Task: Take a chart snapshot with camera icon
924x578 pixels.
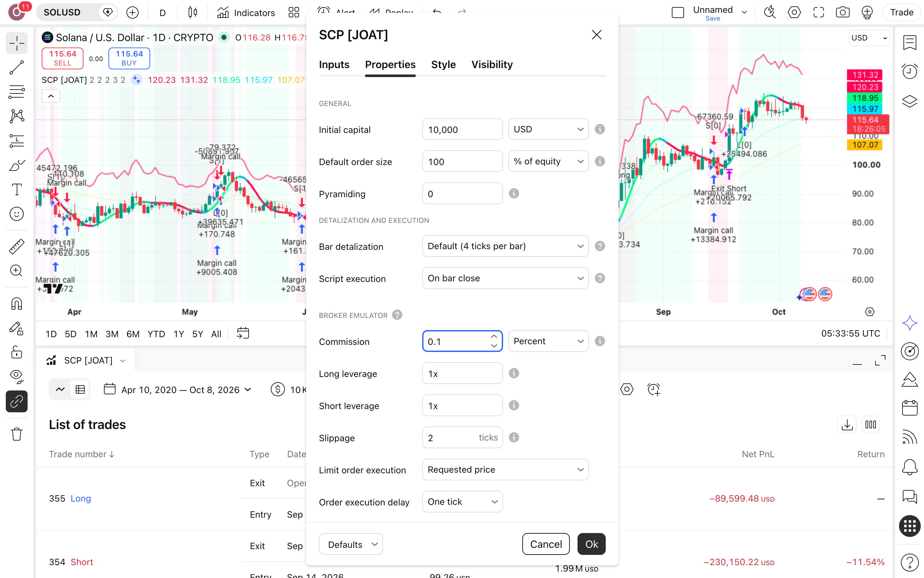Action: pyautogui.click(x=842, y=12)
